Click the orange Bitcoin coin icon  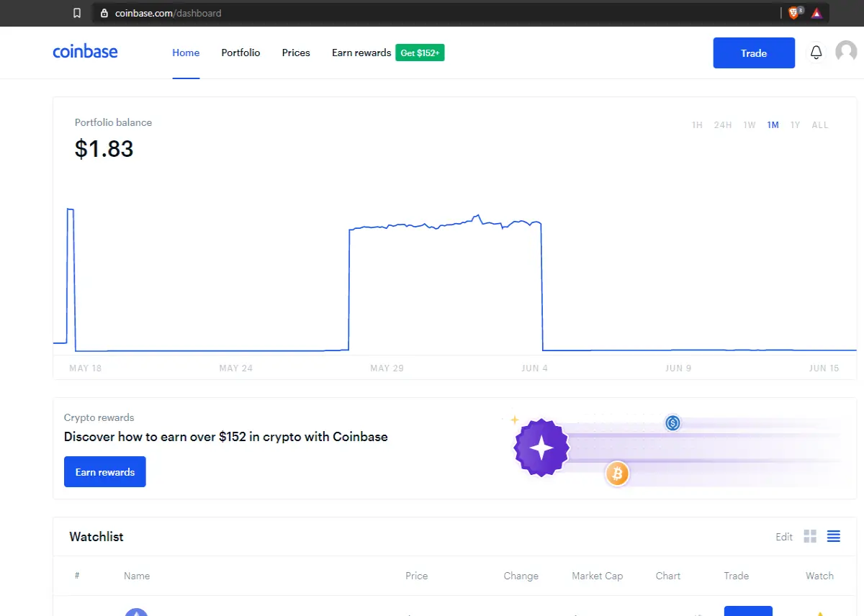pyautogui.click(x=617, y=474)
